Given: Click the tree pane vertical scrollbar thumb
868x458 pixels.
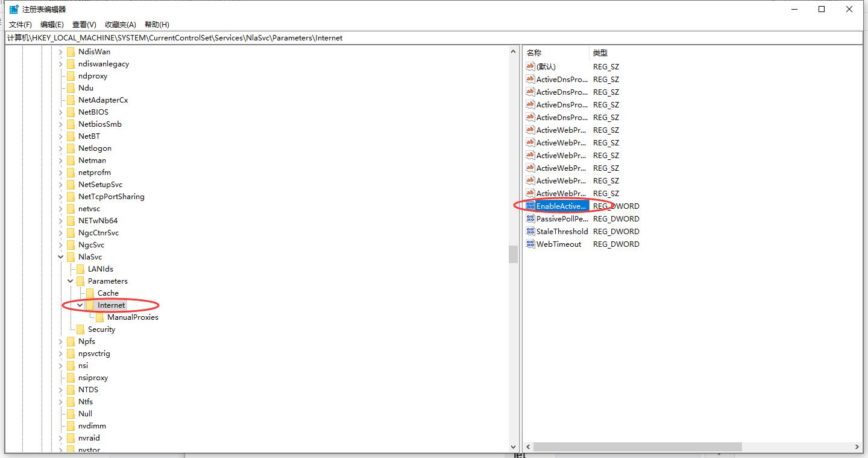Looking at the screenshot, I should click(513, 254).
